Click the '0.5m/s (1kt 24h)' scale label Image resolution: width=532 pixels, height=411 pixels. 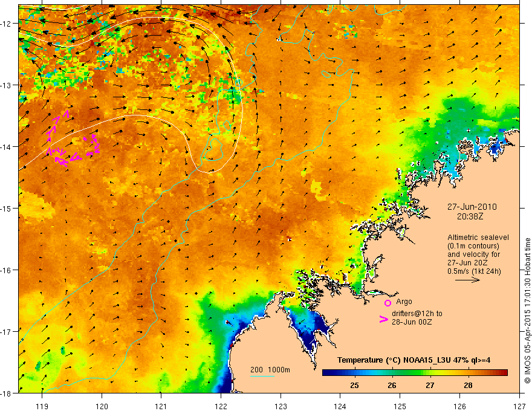coord(475,271)
